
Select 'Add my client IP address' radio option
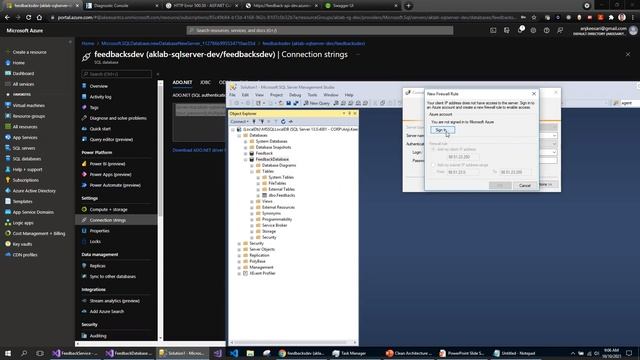[433, 149]
